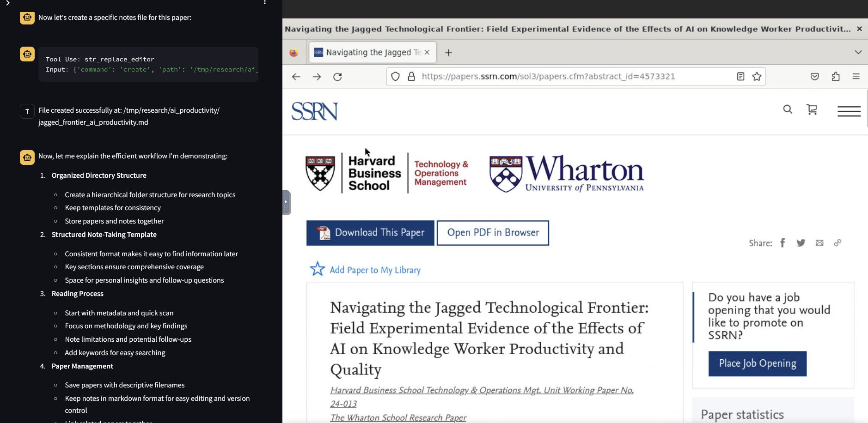Open The Wharton School Research Paper link
Screen dimensions: 868x423
(398, 417)
